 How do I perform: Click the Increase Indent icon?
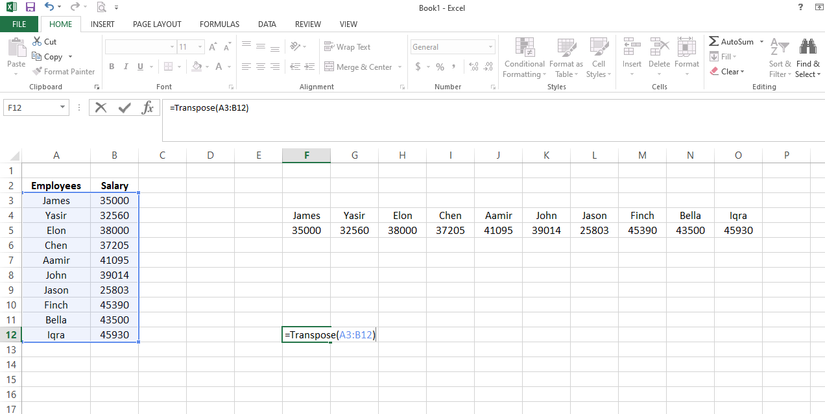click(x=309, y=67)
